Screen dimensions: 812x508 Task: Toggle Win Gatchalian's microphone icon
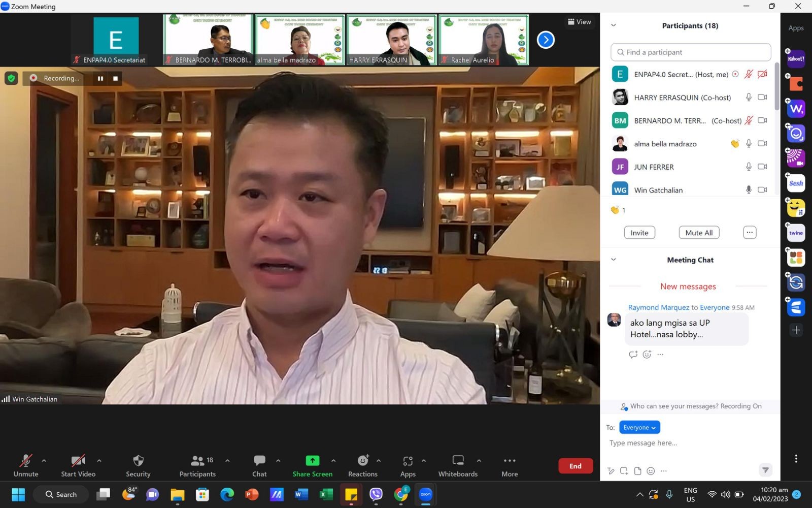[x=749, y=189]
